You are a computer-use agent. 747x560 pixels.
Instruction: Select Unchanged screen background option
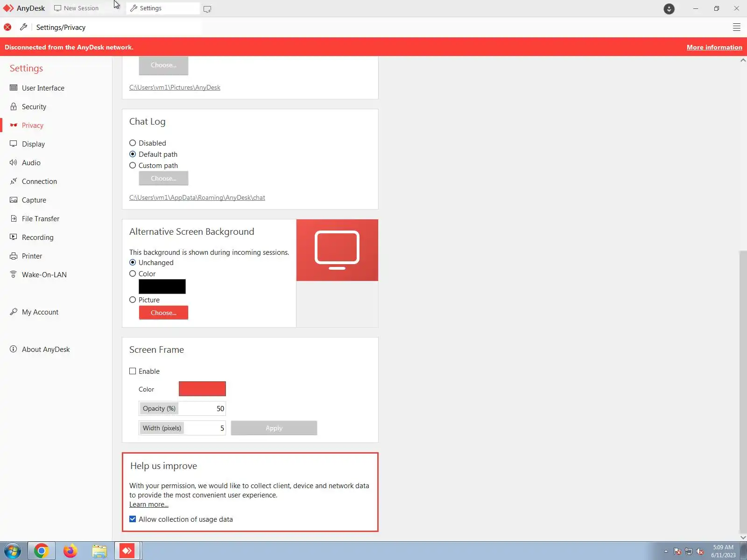click(133, 262)
